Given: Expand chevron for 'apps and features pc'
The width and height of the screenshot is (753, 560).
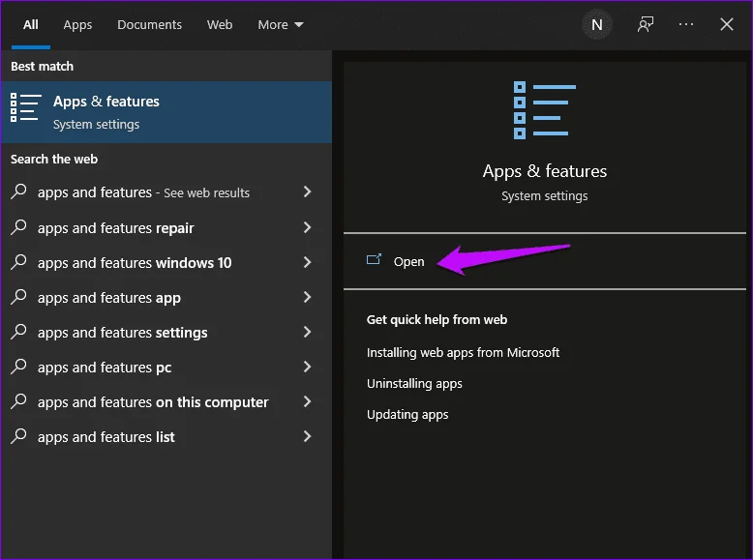Looking at the screenshot, I should [x=308, y=367].
